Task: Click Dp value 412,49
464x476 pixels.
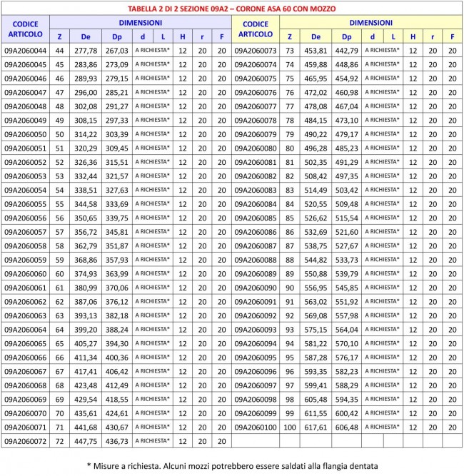Action: point(117,386)
